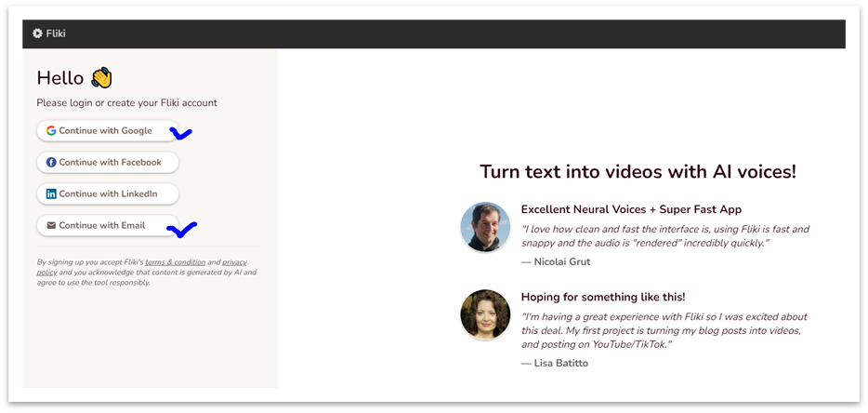
Task: Open the terms & condition link
Action: (x=174, y=262)
